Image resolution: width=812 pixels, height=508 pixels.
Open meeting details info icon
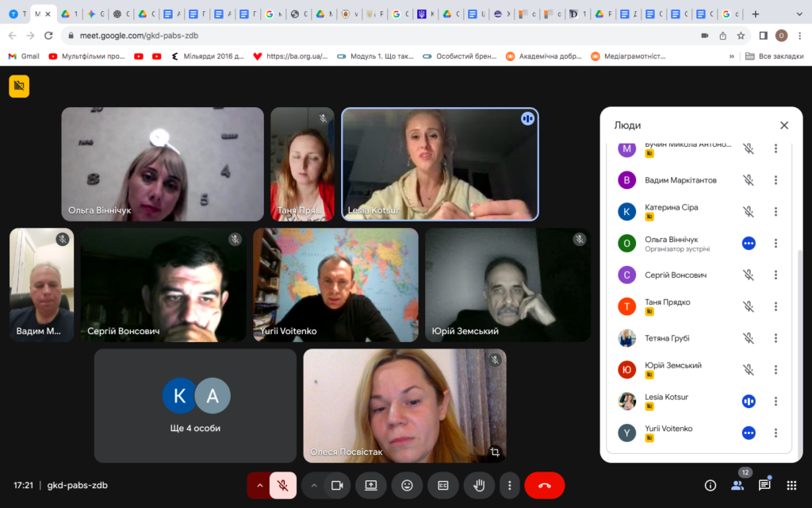click(710, 486)
